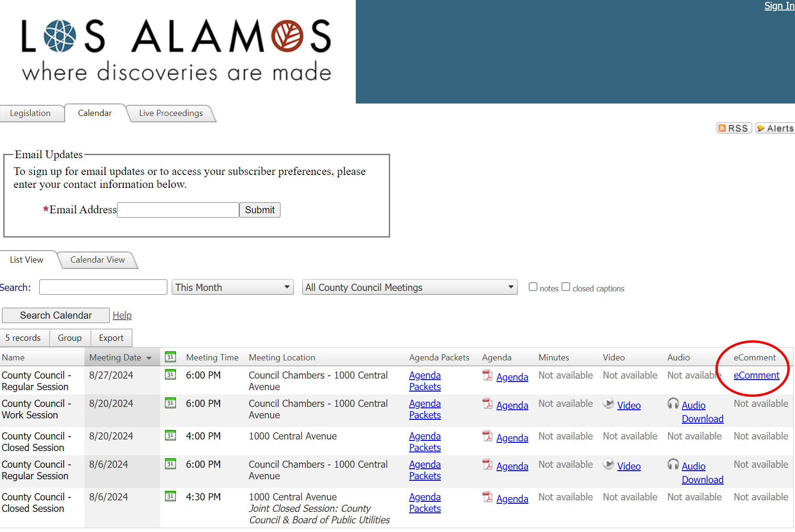Open Agenda Packets for 8/27/2024 Regular Session
Image resolution: width=795 pixels, height=532 pixels.
(425, 381)
